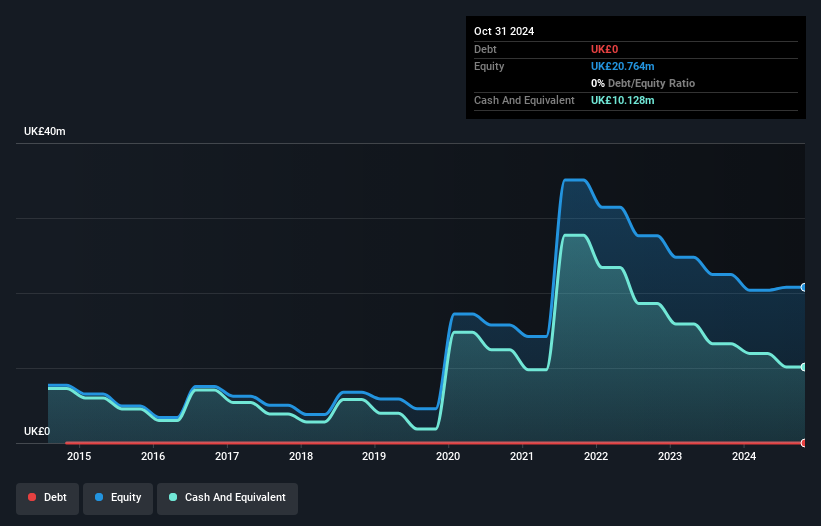Click the 2024 x-axis label
This screenshot has height=526, width=821.
pos(744,456)
